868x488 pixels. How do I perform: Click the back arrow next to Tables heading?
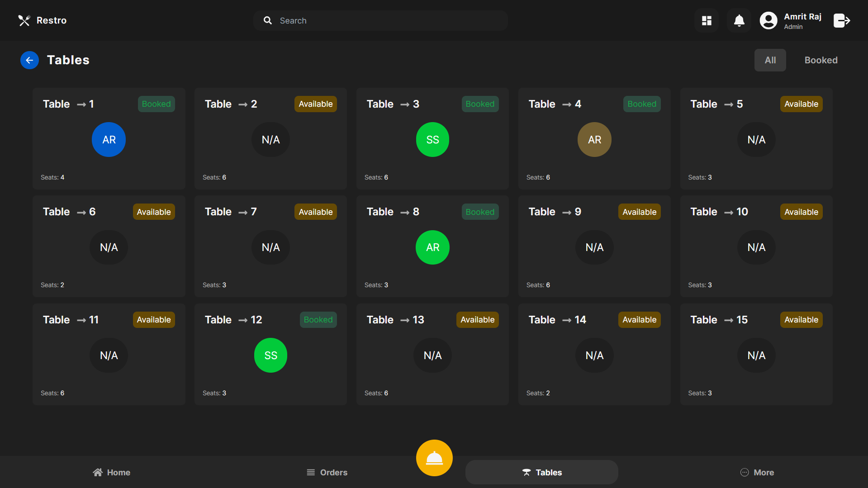pos(29,60)
